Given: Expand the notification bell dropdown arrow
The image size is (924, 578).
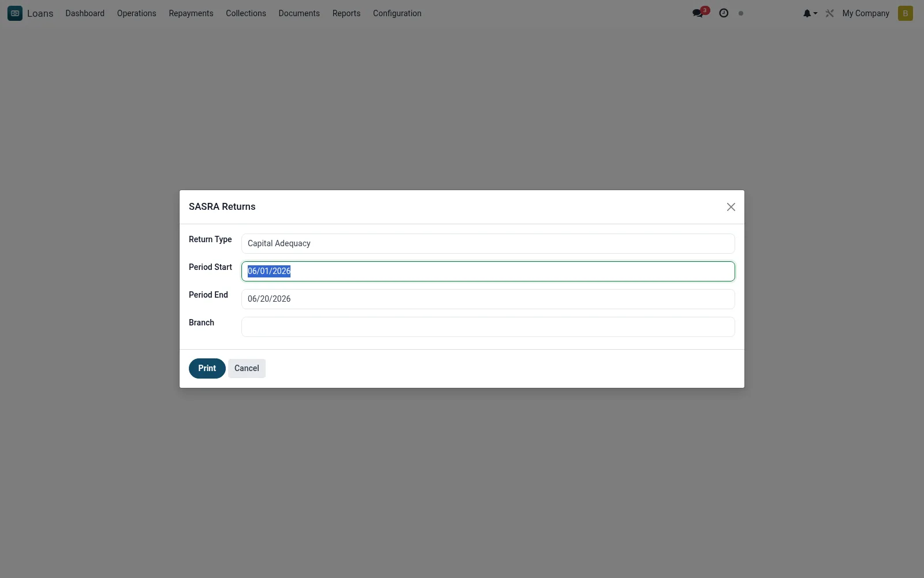Looking at the screenshot, I should pyautogui.click(x=815, y=13).
